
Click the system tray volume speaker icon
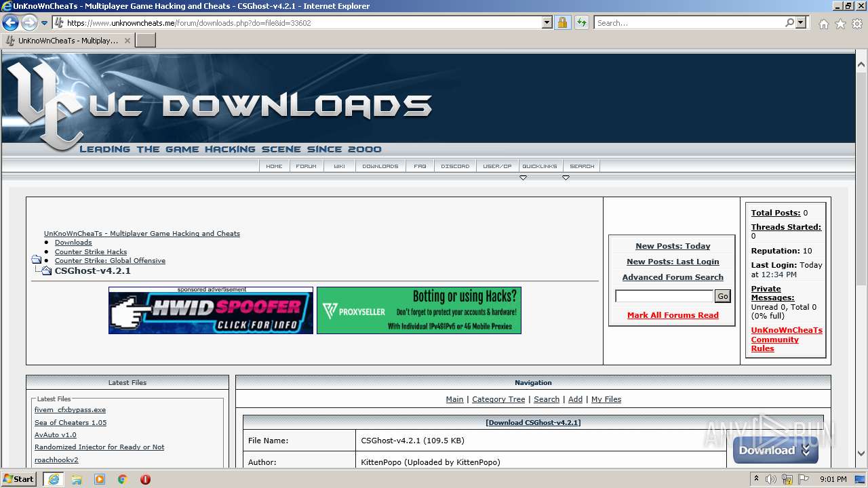[771, 479]
